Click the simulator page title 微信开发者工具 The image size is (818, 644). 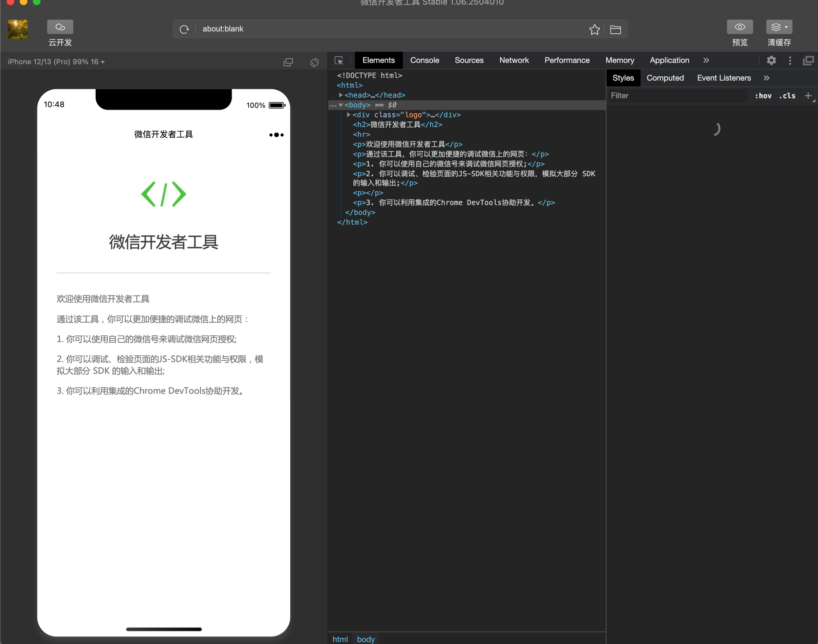tap(164, 134)
